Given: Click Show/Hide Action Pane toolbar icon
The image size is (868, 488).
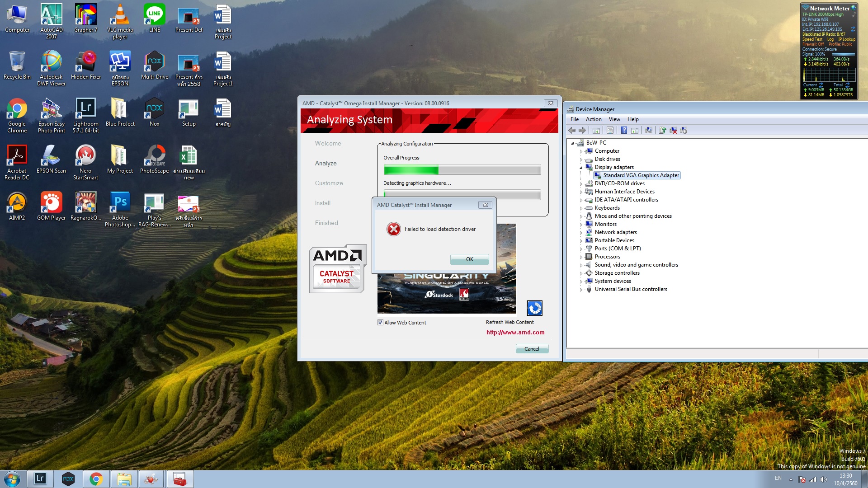Looking at the screenshot, I should [635, 131].
